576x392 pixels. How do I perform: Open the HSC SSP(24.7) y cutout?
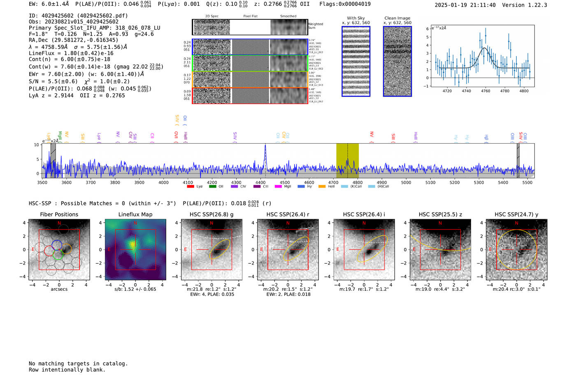tap(517, 250)
